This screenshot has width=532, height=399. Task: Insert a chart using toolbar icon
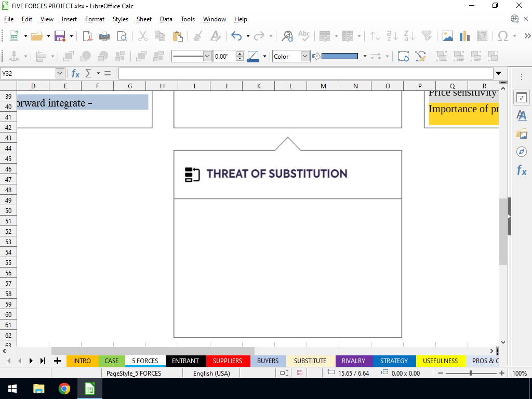point(464,36)
